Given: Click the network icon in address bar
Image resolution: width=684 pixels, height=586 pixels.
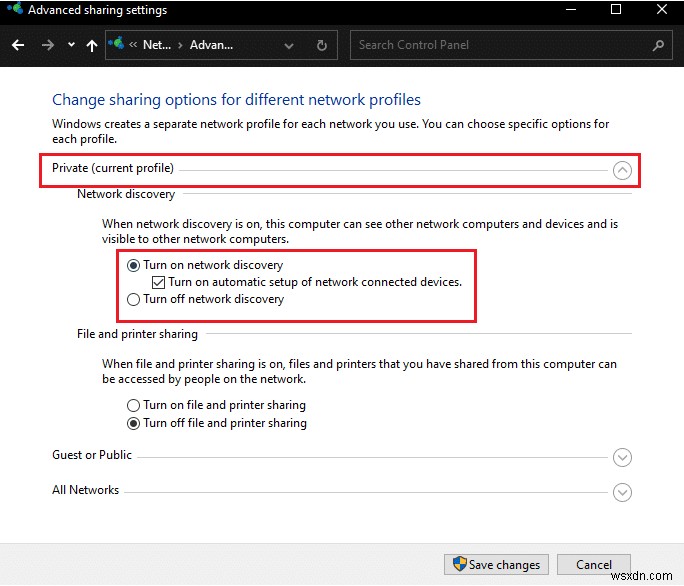Looking at the screenshot, I should point(116,44).
